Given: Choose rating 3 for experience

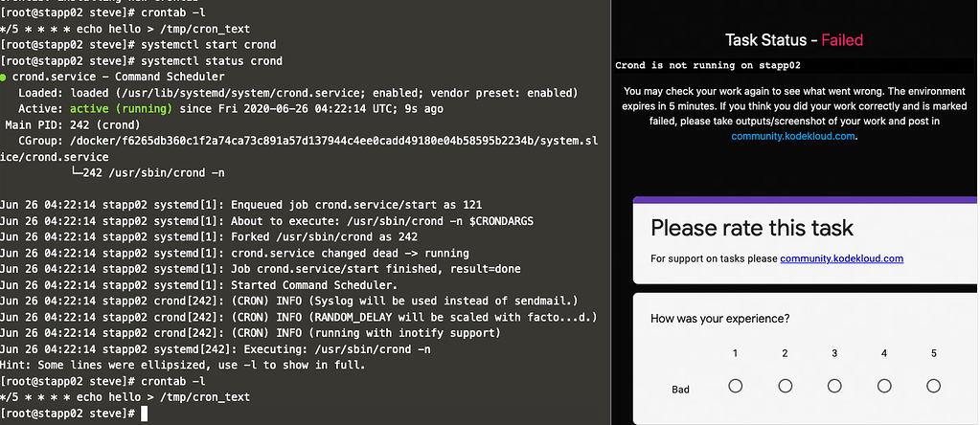Looking at the screenshot, I should (834, 386).
